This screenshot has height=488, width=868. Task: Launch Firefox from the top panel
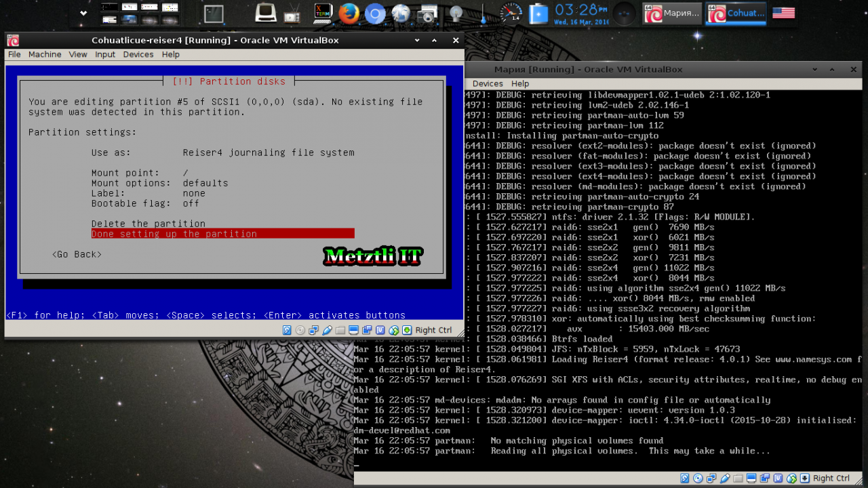pyautogui.click(x=349, y=14)
